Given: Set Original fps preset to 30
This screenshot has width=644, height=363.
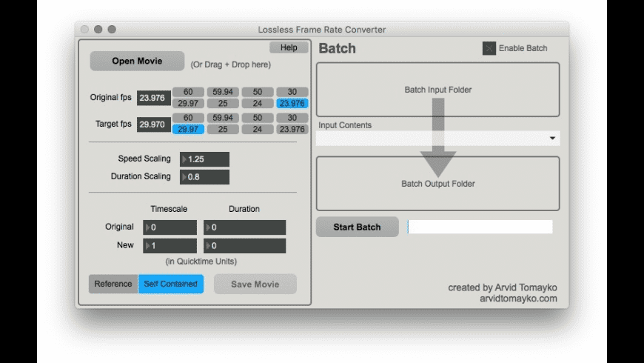Looking at the screenshot, I should pyautogui.click(x=292, y=92).
